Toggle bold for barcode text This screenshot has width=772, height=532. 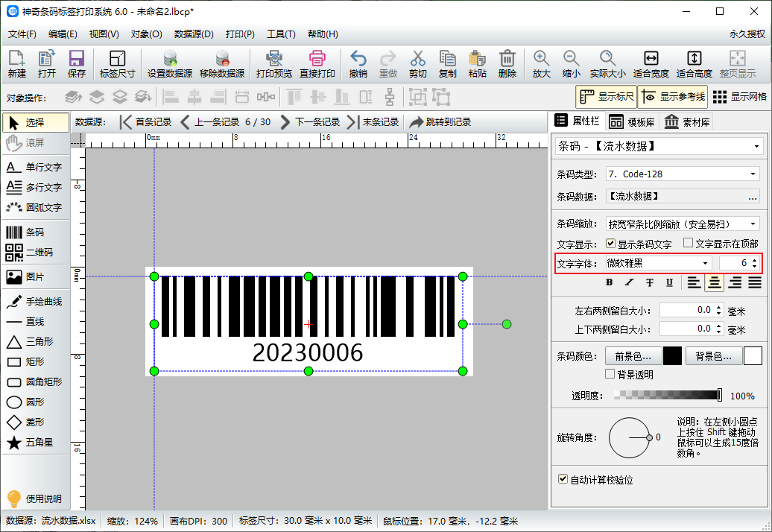coord(610,282)
